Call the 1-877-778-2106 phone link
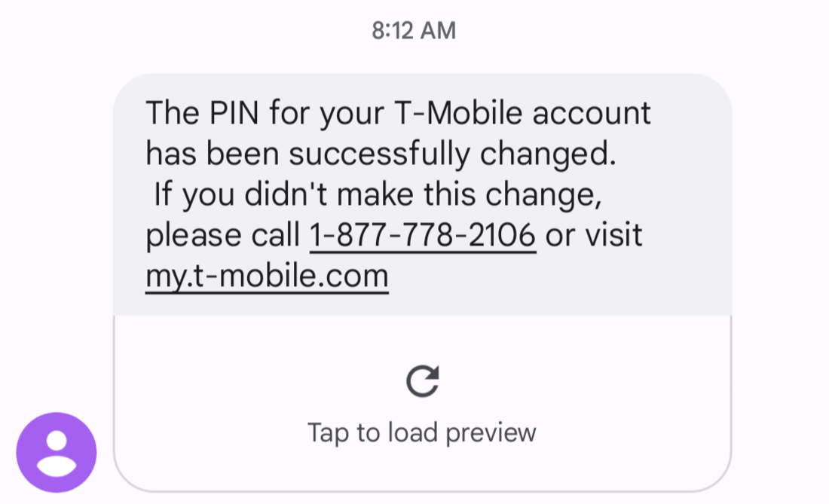Image resolution: width=829 pixels, height=504 pixels. (423, 234)
